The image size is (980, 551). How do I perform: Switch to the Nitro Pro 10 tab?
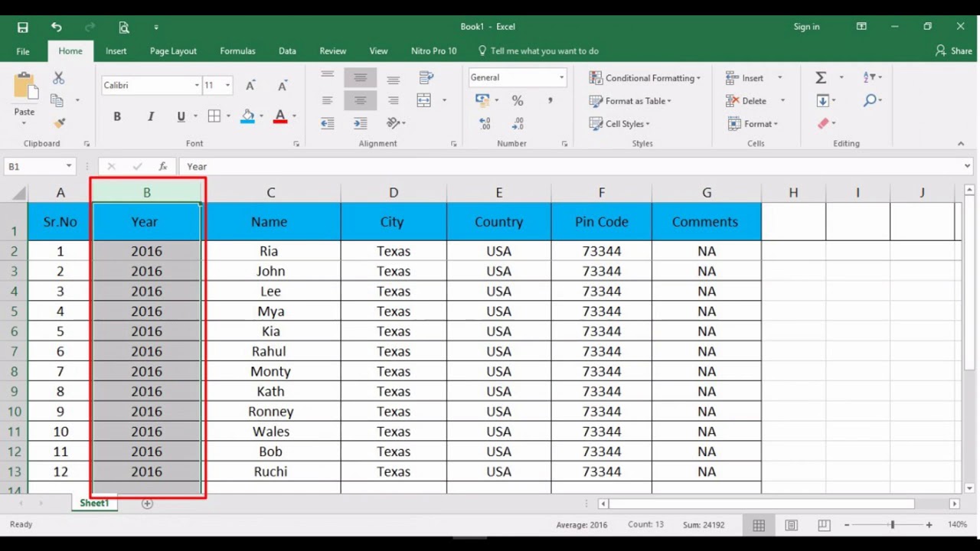433,51
